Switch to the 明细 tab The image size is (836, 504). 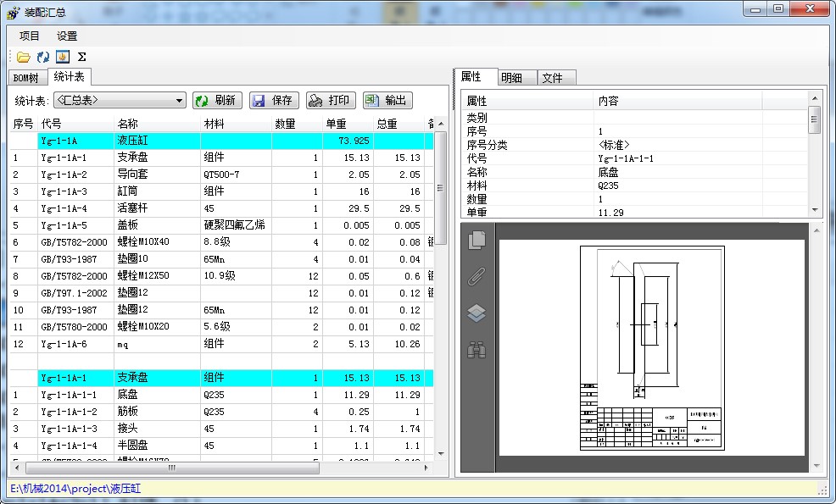tap(511, 78)
